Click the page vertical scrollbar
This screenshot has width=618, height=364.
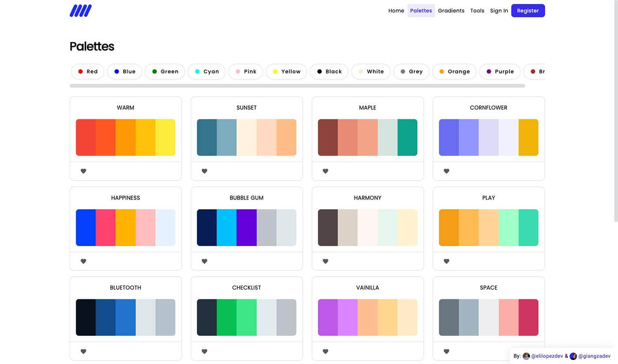pyautogui.click(x=615, y=110)
